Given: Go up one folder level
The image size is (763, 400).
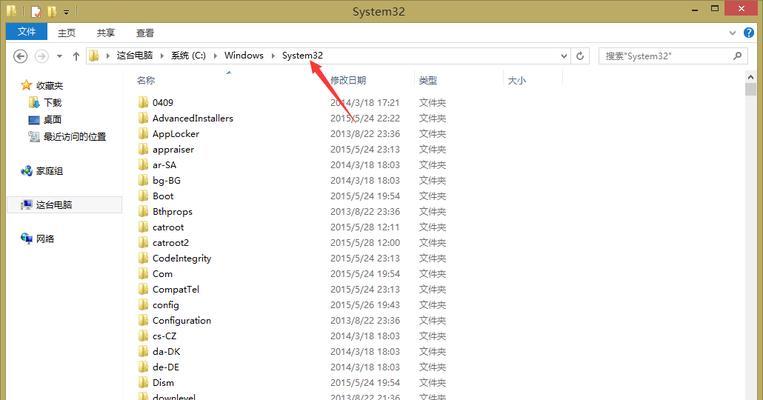Looking at the screenshot, I should [x=76, y=56].
